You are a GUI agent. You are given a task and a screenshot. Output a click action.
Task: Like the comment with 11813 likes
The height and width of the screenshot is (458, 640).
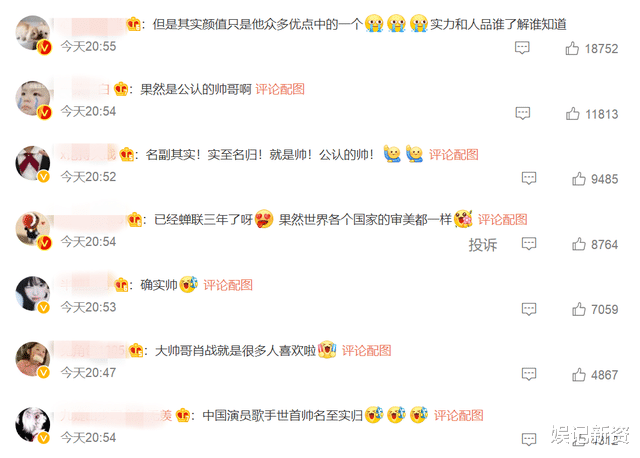[x=572, y=113]
